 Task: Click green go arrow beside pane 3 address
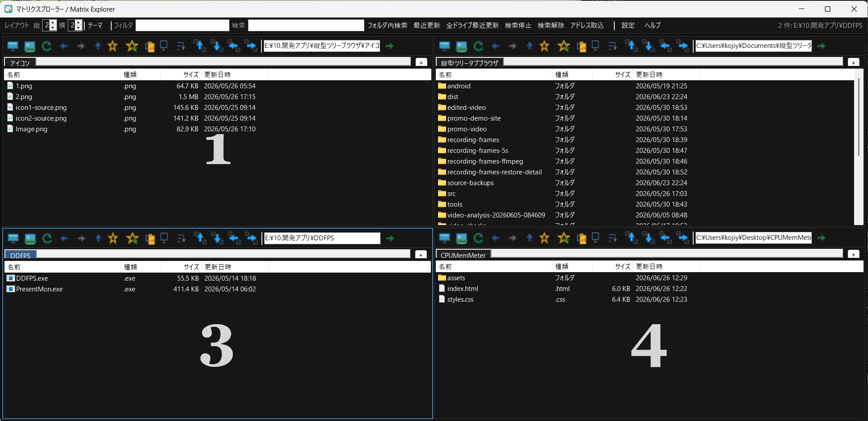[390, 238]
